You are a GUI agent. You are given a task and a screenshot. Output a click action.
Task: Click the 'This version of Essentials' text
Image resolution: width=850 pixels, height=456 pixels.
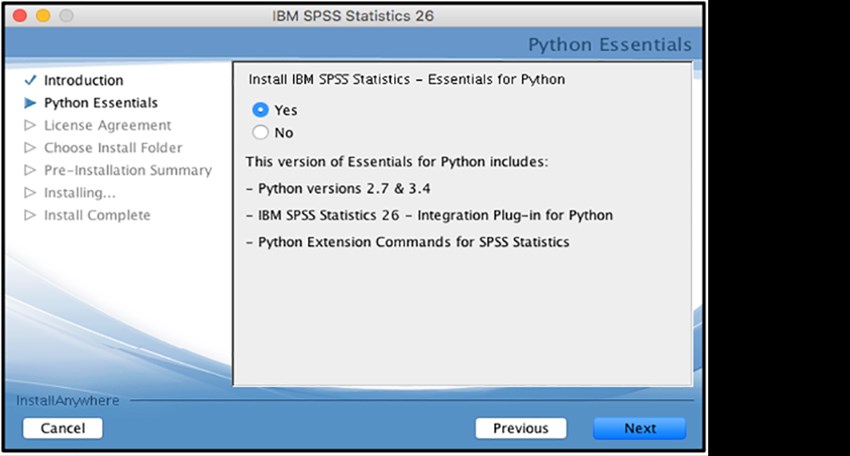[x=397, y=162]
